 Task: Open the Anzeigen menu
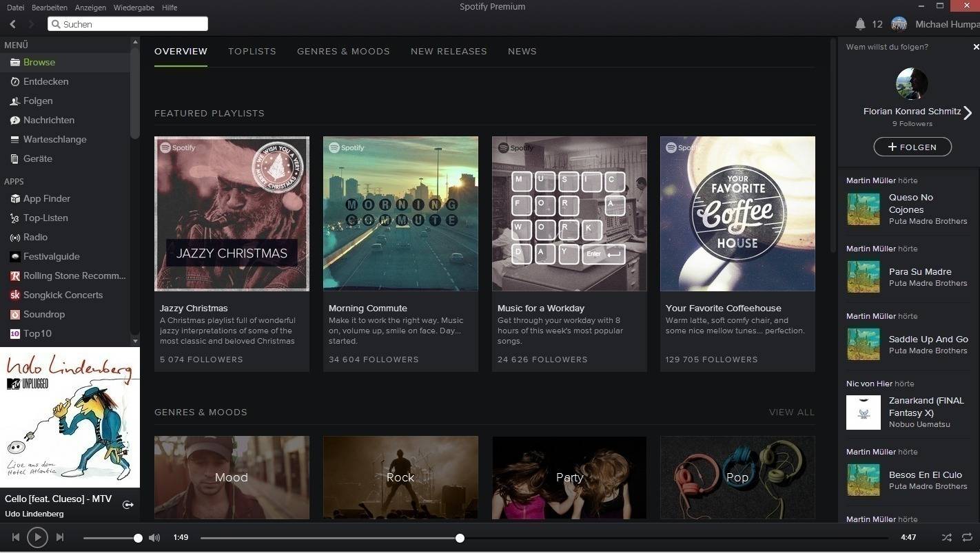coord(91,8)
